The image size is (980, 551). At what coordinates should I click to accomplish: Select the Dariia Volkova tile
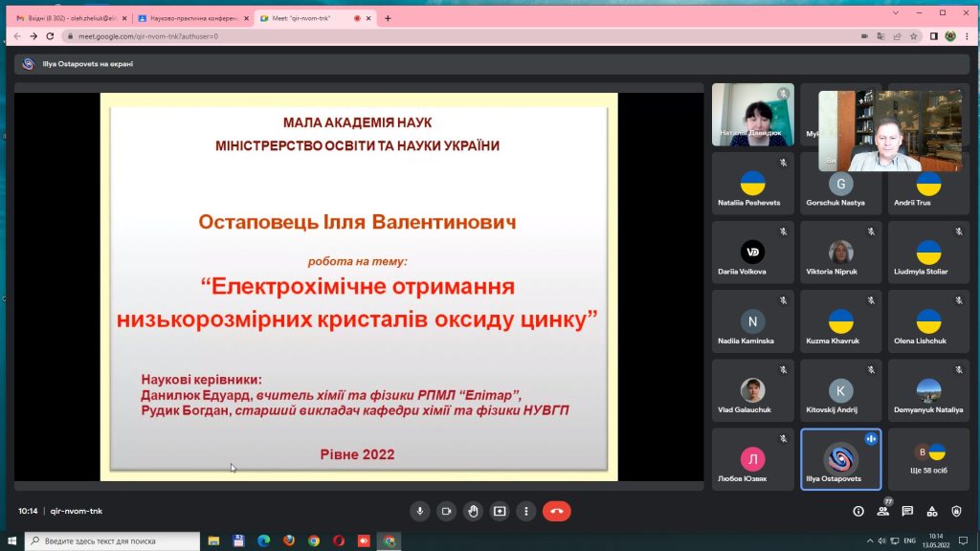[753, 253]
